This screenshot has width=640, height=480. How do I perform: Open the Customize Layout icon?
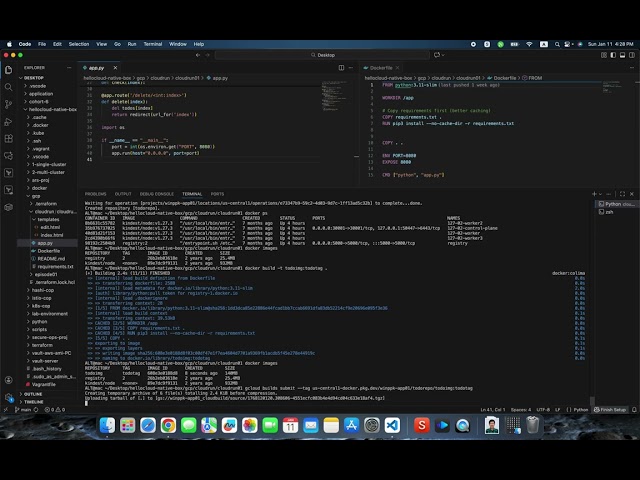coord(604,55)
